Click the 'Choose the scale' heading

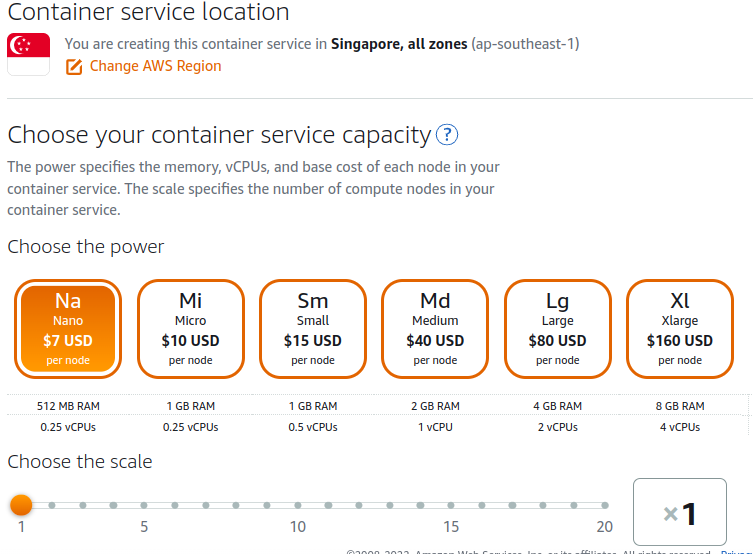tap(80, 461)
